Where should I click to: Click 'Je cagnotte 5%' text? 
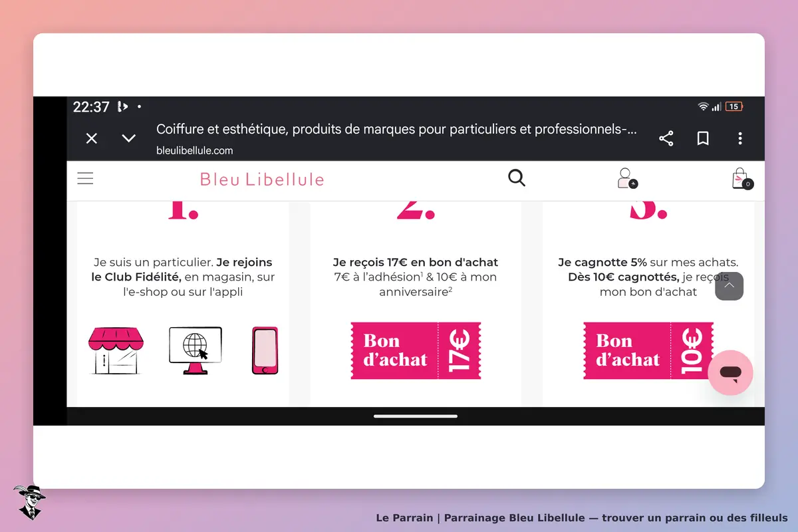602,262
